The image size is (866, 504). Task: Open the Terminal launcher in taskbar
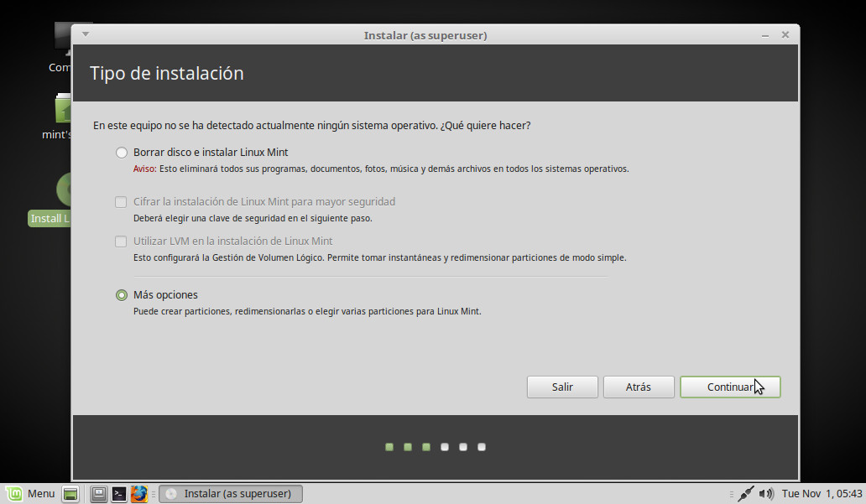119,494
